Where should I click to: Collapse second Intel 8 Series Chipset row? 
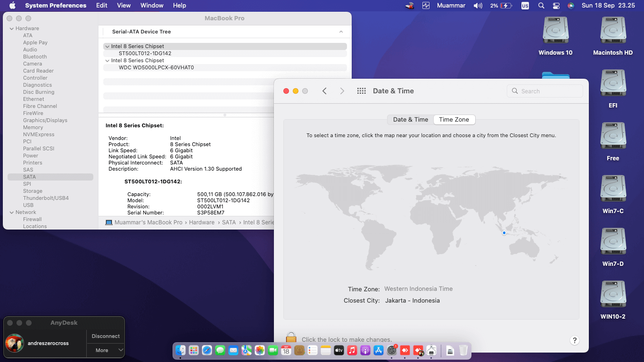[x=107, y=60]
